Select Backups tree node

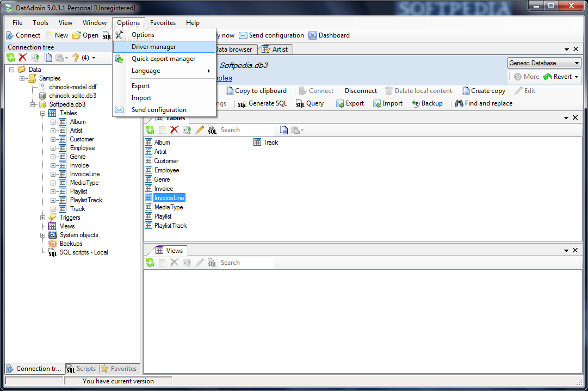(66, 244)
